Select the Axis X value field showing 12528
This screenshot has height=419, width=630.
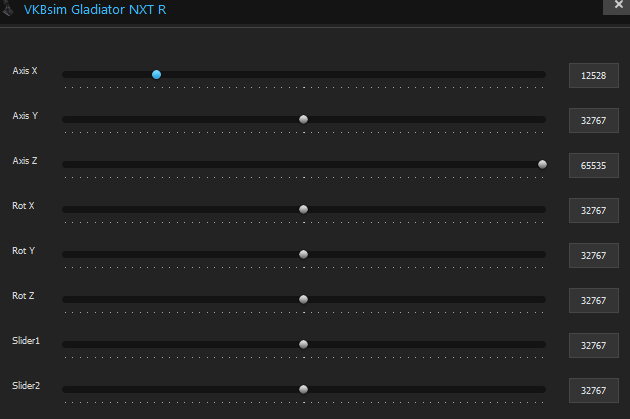click(x=593, y=76)
